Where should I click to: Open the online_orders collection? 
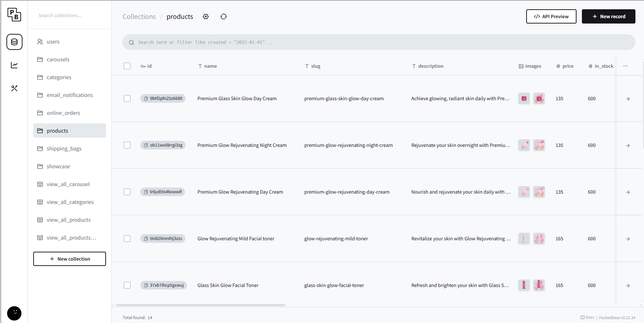[63, 113]
